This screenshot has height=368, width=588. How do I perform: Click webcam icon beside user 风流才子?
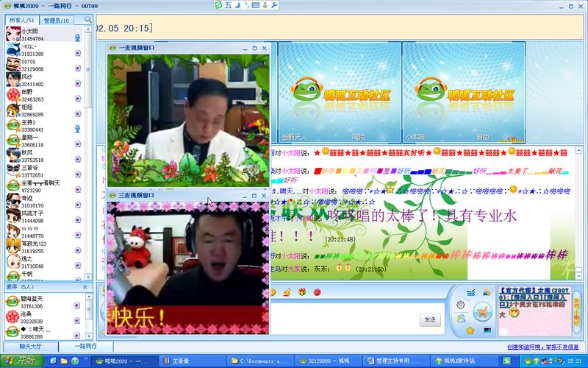click(x=78, y=219)
